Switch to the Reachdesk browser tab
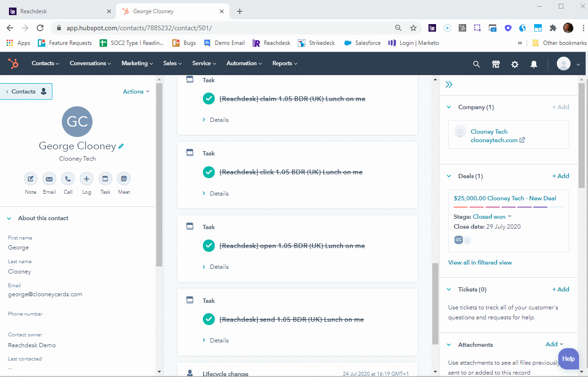 tap(60, 11)
